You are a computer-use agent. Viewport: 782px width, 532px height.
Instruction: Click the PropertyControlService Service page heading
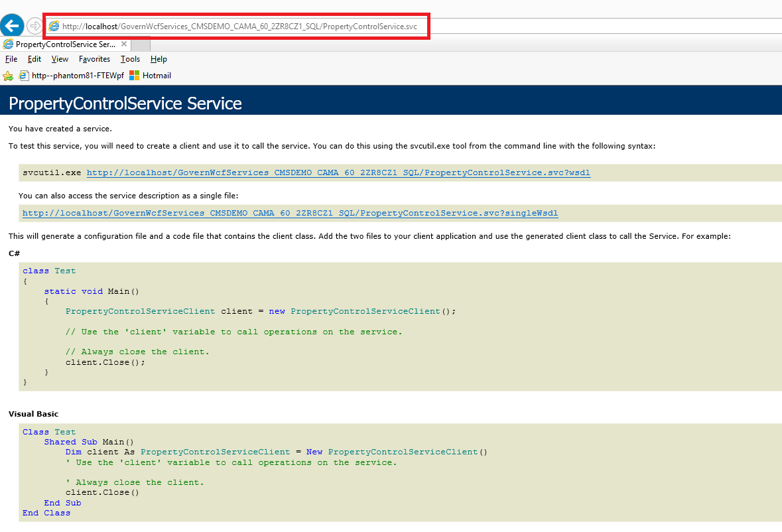(125, 103)
